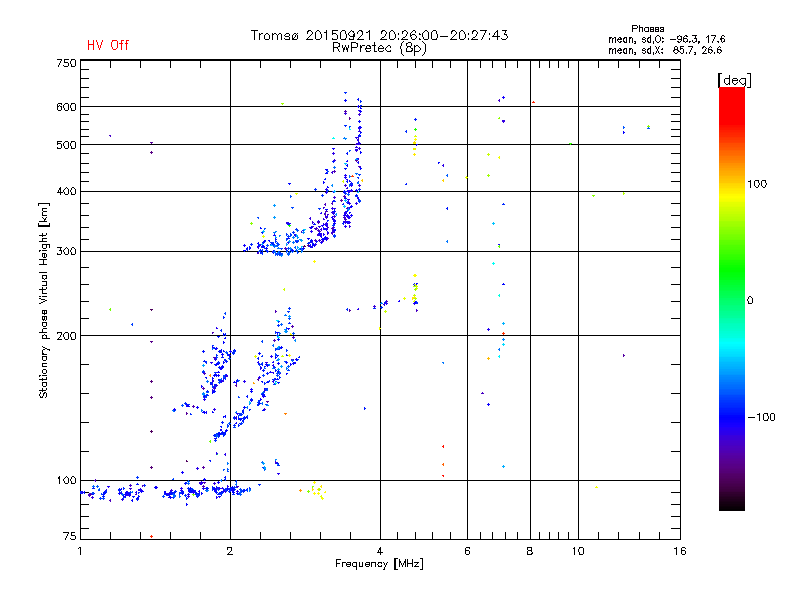This screenshot has height=600, width=800.
Task: Click the blue F-layer trace near 300 km
Action: (x=278, y=248)
